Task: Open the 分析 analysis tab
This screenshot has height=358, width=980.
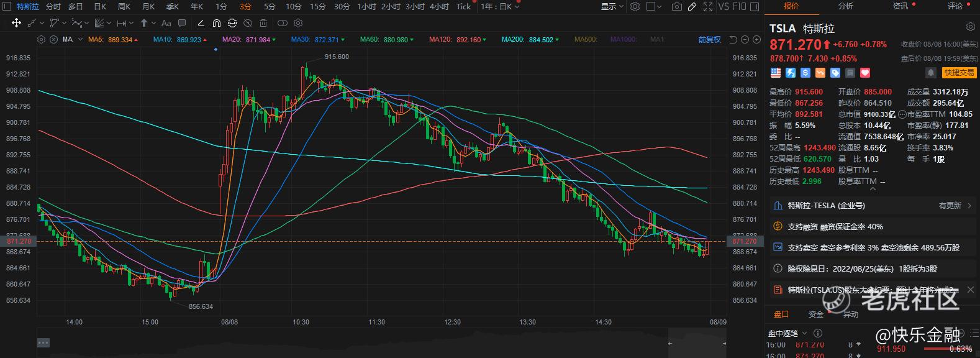Action: click(x=845, y=6)
